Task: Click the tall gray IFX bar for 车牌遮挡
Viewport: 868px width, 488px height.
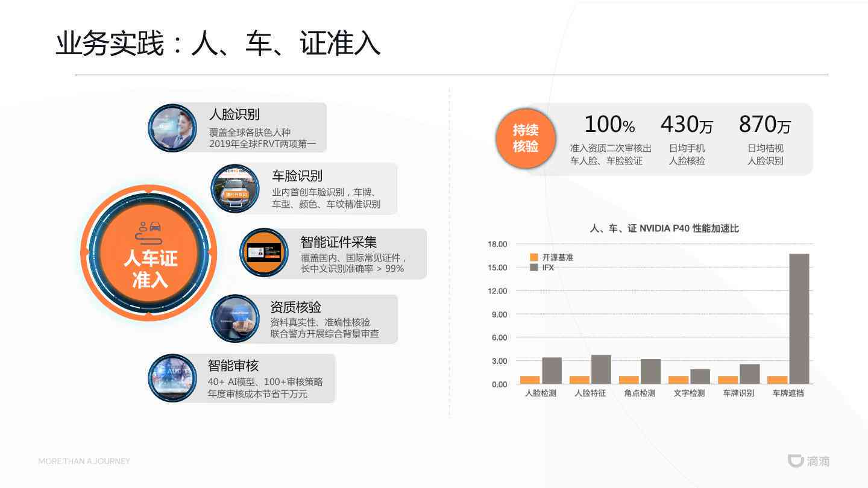Action: point(799,319)
